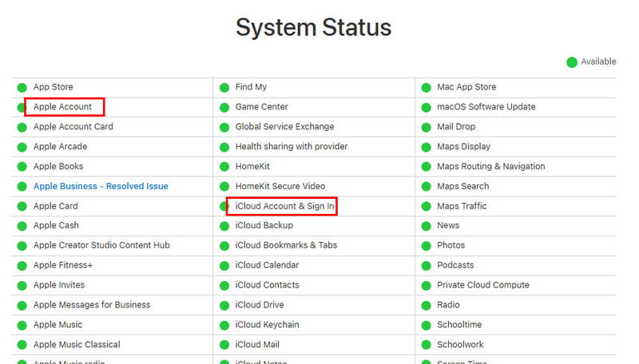Click the status dot beside Apple Business
This screenshot has width=639, height=364.
point(22,187)
